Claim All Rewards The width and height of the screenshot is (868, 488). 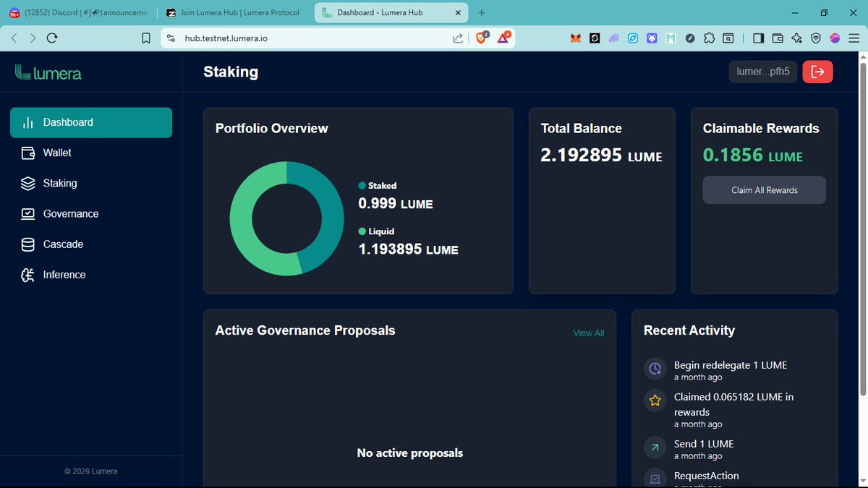pos(765,190)
